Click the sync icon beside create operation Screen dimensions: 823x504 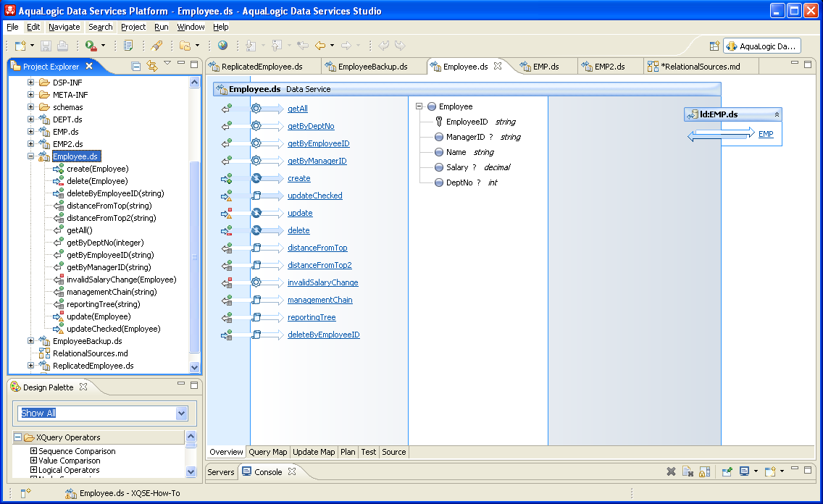click(256, 178)
